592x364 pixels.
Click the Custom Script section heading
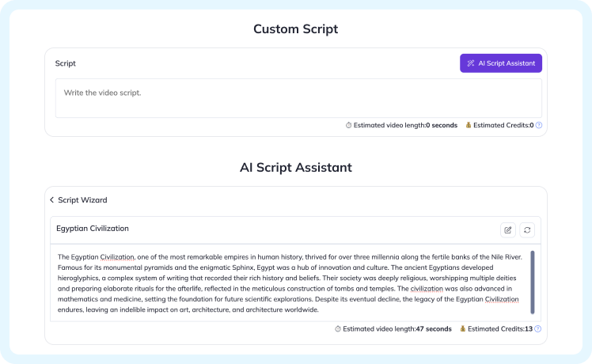295,29
